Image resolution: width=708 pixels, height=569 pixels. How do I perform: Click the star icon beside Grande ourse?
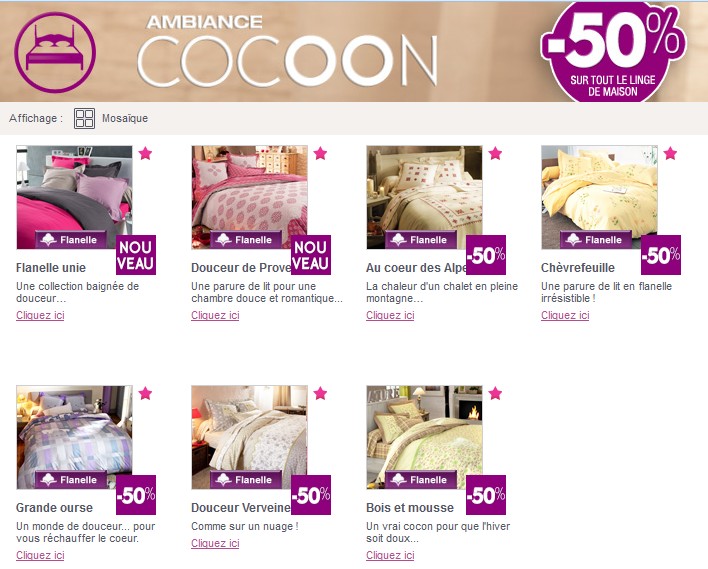145,393
